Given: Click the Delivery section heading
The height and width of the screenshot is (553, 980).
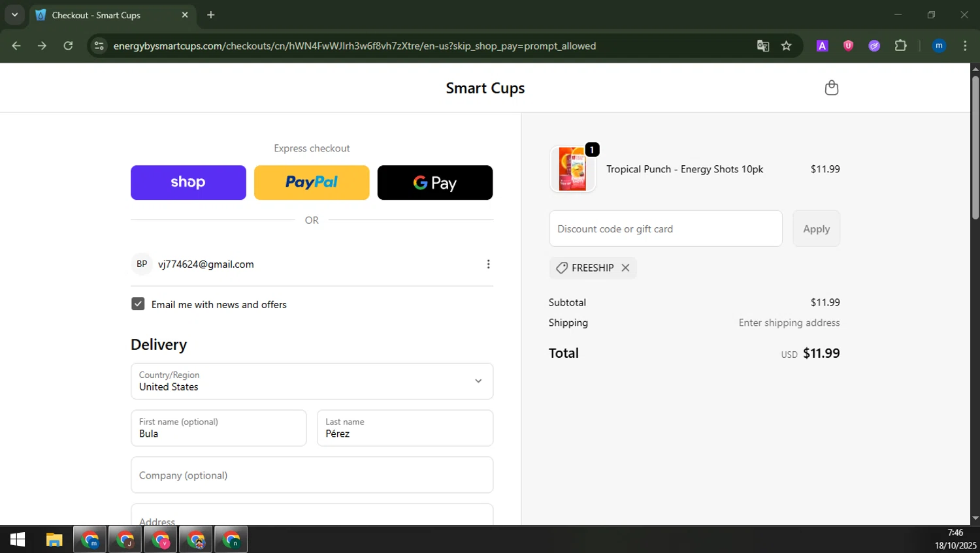Looking at the screenshot, I should pos(159,345).
